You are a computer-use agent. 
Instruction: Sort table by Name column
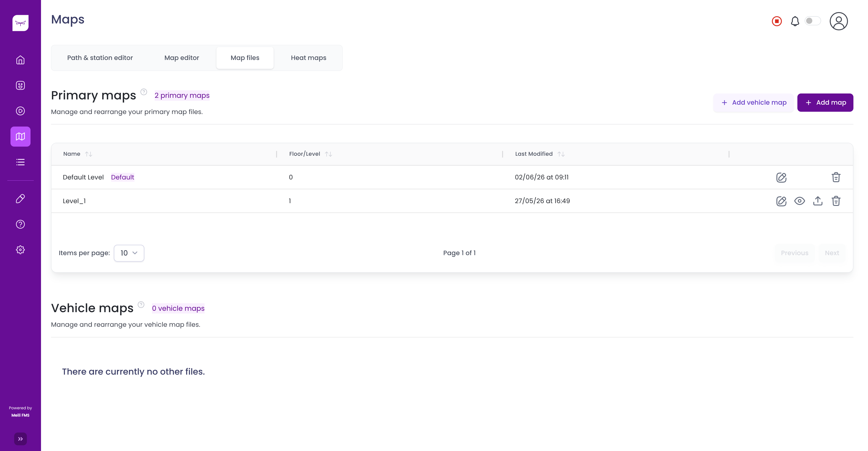(x=89, y=154)
